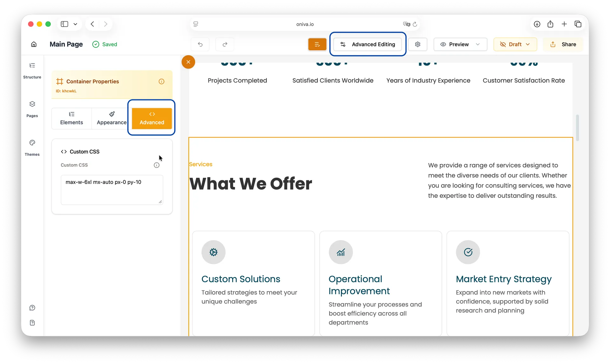The height and width of the screenshot is (364, 610).
Task: Open the Draft status dropdown arrow
Action: 528,44
